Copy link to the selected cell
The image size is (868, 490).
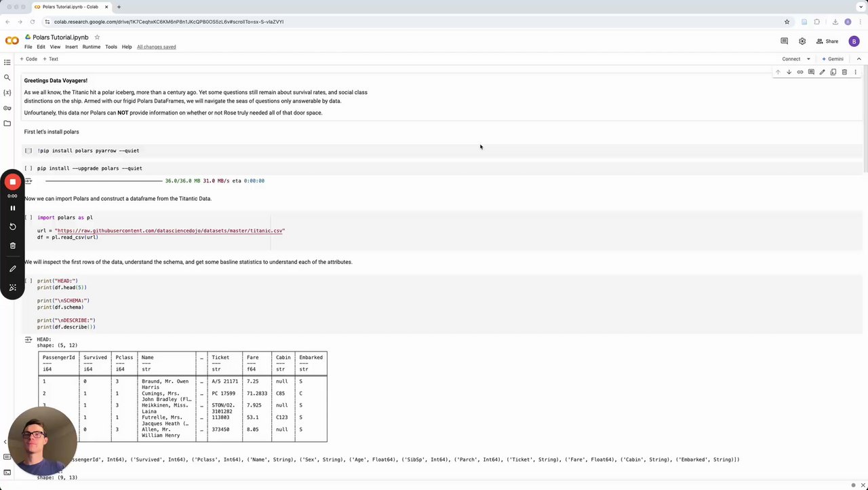[x=800, y=72]
